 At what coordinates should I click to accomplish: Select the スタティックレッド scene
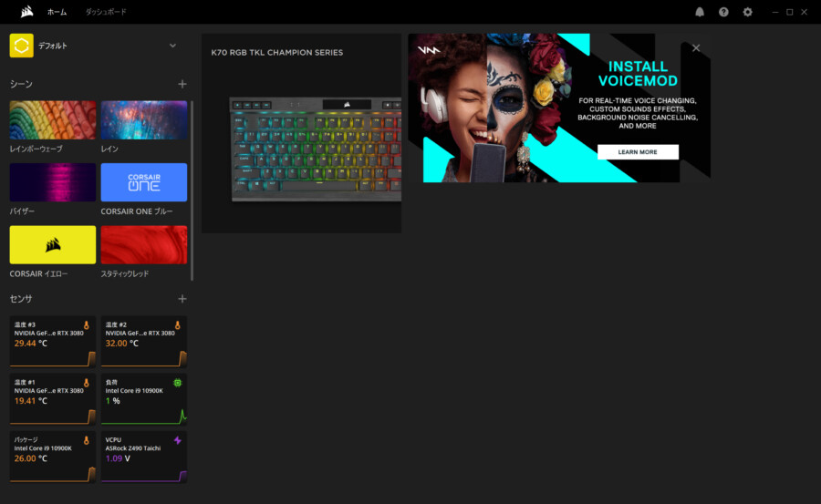click(x=144, y=245)
